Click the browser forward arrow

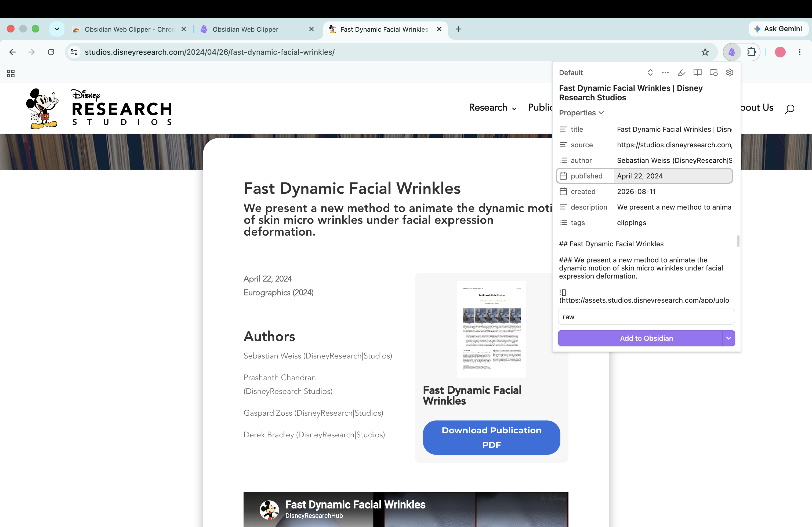(x=31, y=52)
